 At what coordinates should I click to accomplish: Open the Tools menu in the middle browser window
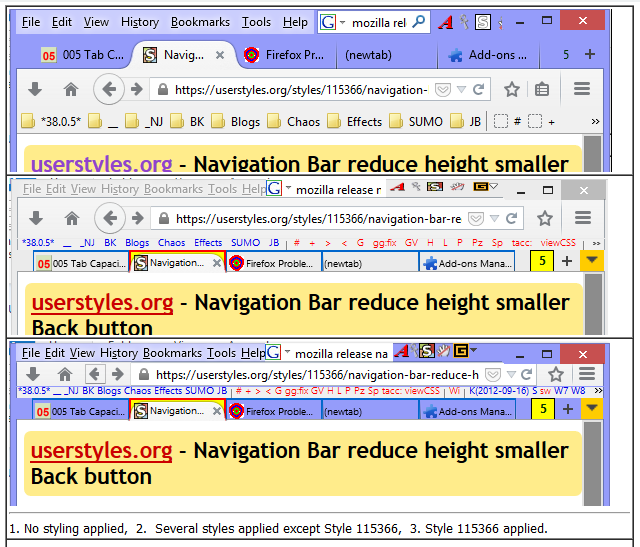point(222,189)
